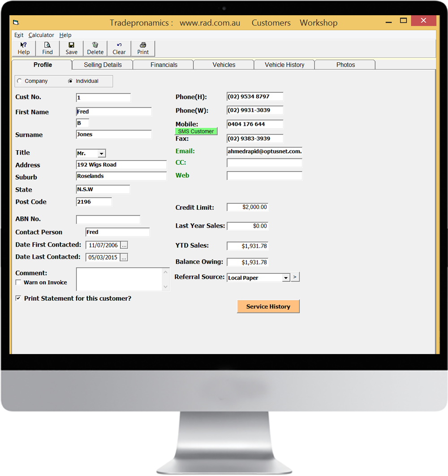Select the Individual radio button
This screenshot has height=476, width=448.
[70, 81]
